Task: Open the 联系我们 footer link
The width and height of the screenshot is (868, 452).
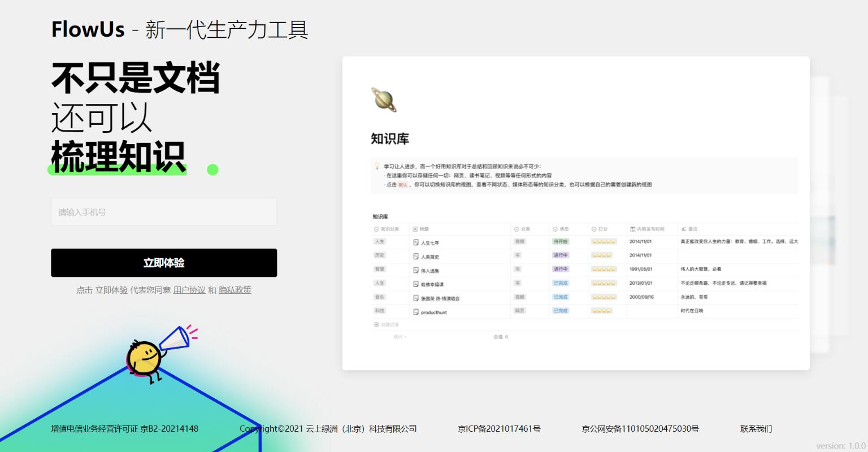Action: click(x=756, y=429)
